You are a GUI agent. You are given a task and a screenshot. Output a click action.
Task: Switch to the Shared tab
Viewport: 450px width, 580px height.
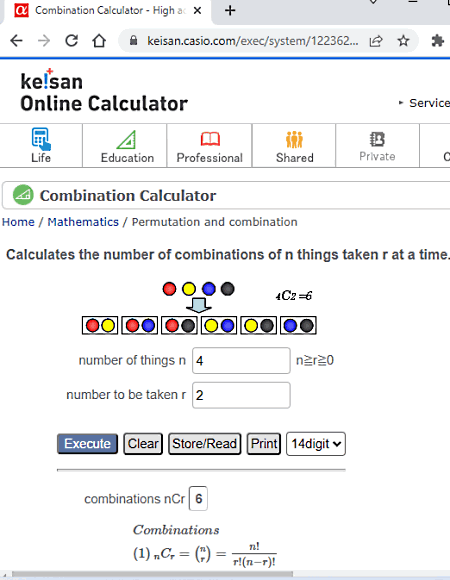click(294, 146)
